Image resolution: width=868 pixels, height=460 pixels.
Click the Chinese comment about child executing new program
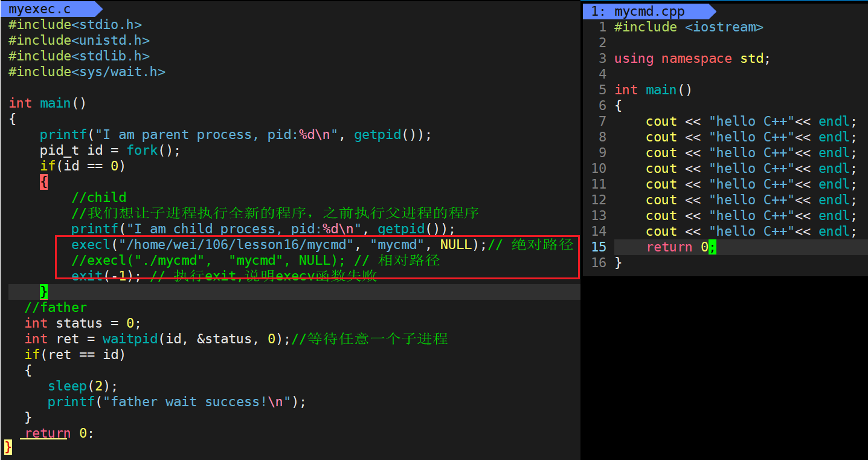(275, 213)
